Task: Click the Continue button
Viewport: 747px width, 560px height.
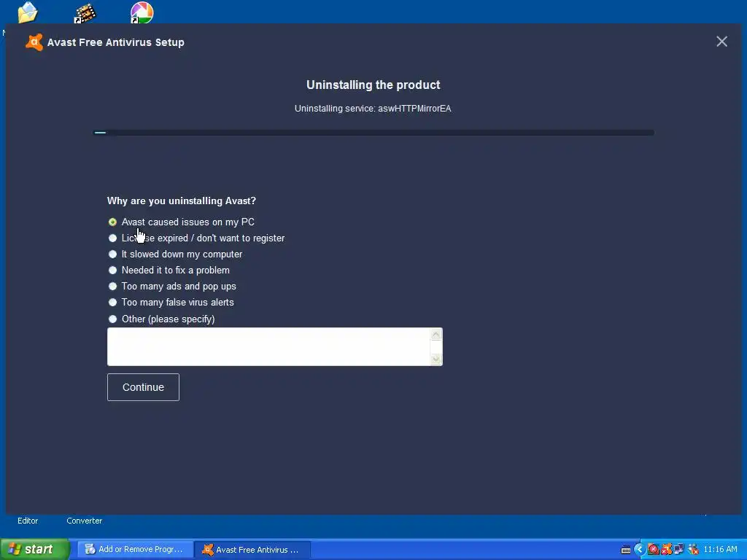Action: click(143, 387)
